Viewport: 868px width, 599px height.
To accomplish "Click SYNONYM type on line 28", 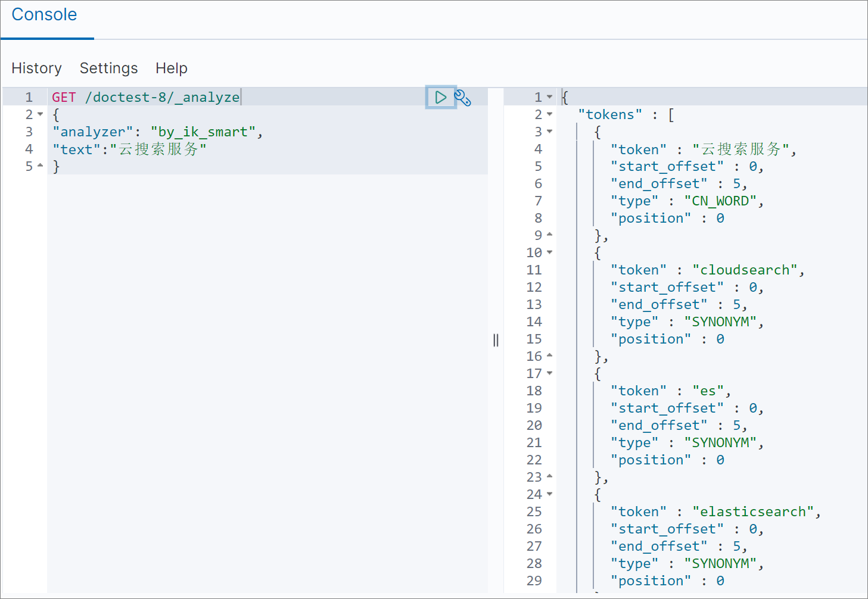I will pyautogui.click(x=720, y=563).
